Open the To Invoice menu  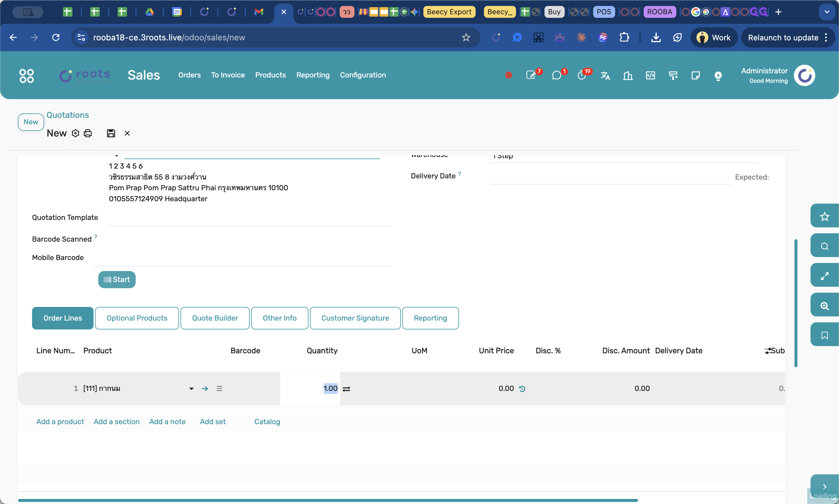tap(228, 75)
